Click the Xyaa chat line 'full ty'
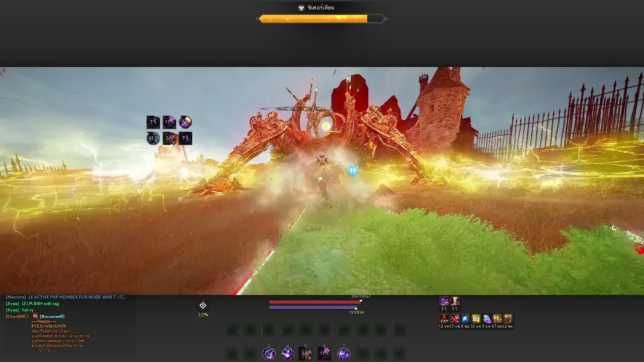The height and width of the screenshot is (362, 644). [20, 310]
